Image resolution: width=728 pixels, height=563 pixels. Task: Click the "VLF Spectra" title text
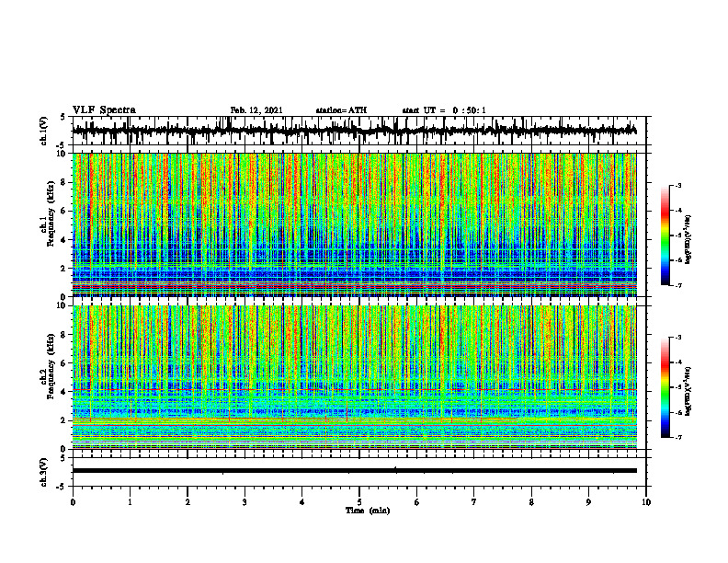pyautogui.click(x=104, y=109)
